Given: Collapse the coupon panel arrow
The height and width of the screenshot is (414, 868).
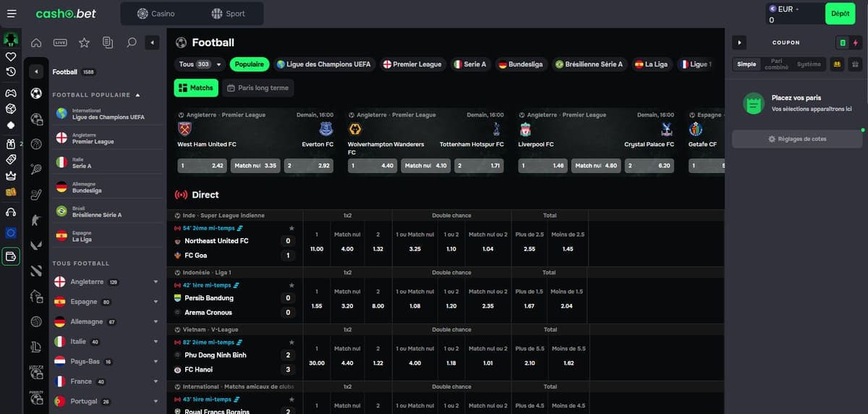Looking at the screenshot, I should [x=739, y=43].
